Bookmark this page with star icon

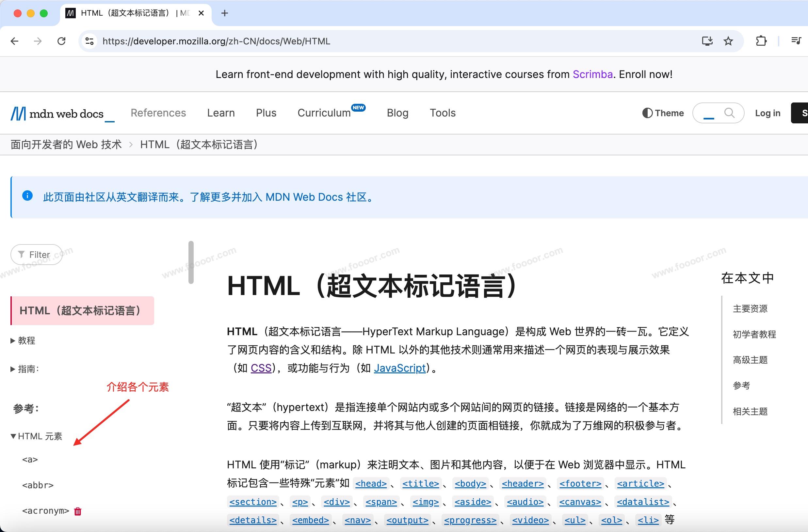(x=728, y=41)
